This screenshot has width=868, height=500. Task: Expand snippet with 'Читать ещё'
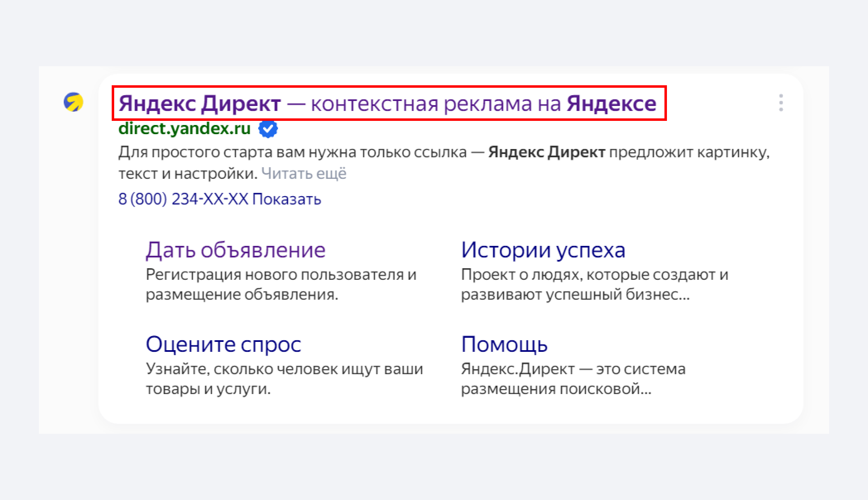[304, 173]
